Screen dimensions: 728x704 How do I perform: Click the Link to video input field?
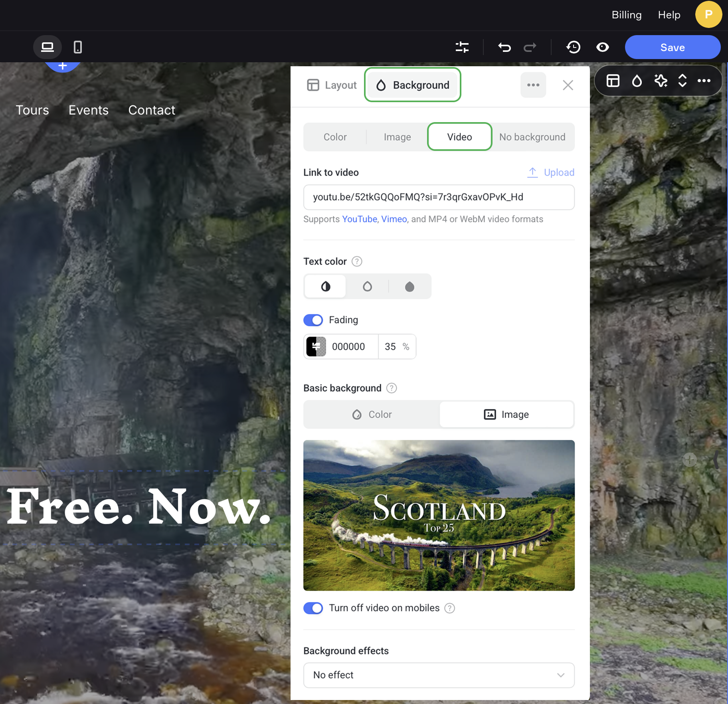point(439,197)
